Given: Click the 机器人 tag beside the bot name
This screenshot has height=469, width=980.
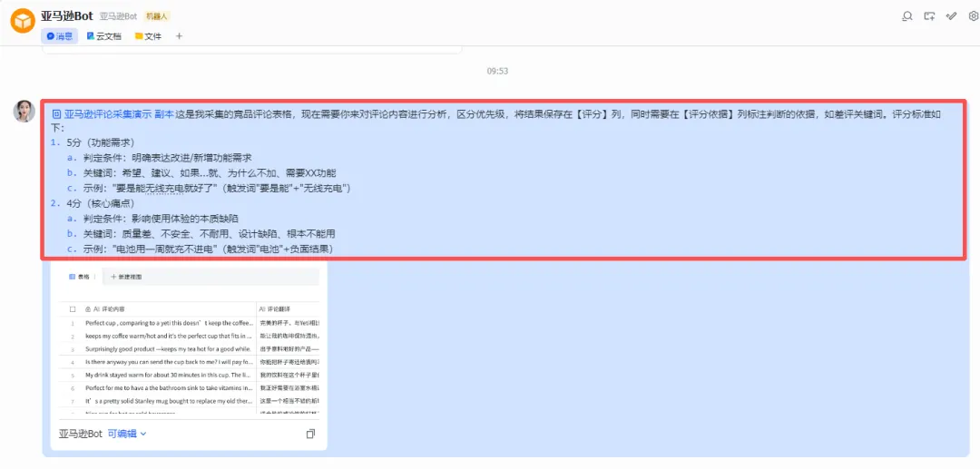Looking at the screenshot, I should click(x=156, y=16).
